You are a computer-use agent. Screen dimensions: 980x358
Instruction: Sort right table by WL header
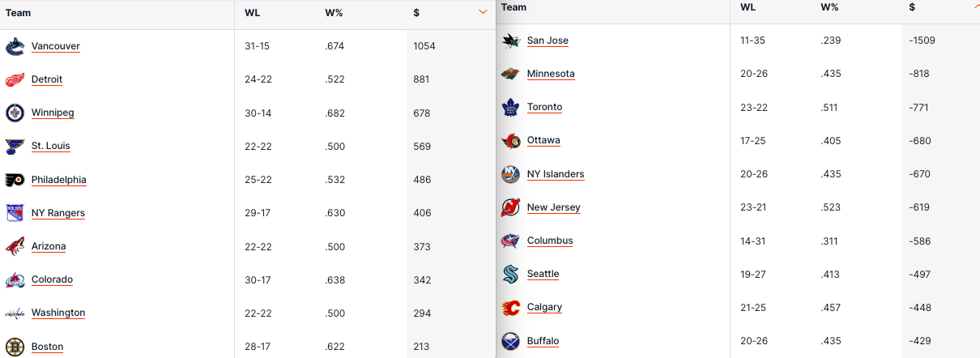pos(748,7)
